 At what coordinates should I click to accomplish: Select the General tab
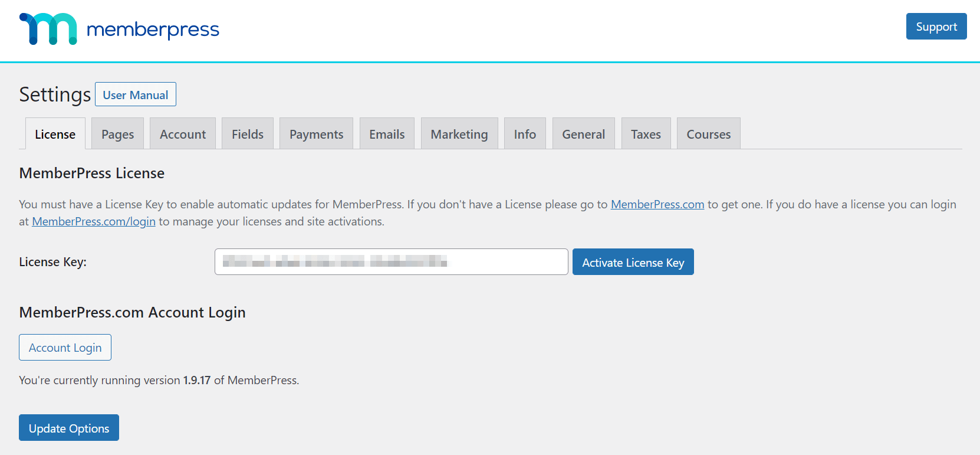[x=584, y=134]
